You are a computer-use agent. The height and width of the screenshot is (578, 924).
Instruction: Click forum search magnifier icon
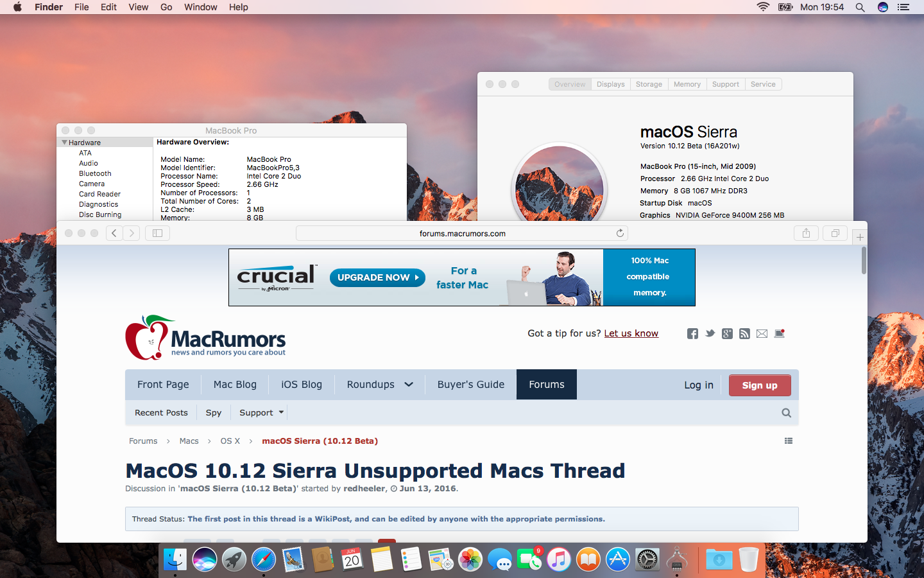pos(786,413)
